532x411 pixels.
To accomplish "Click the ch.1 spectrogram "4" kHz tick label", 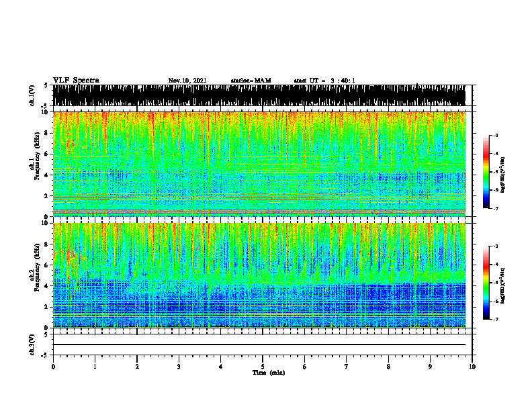I will 47,175.
